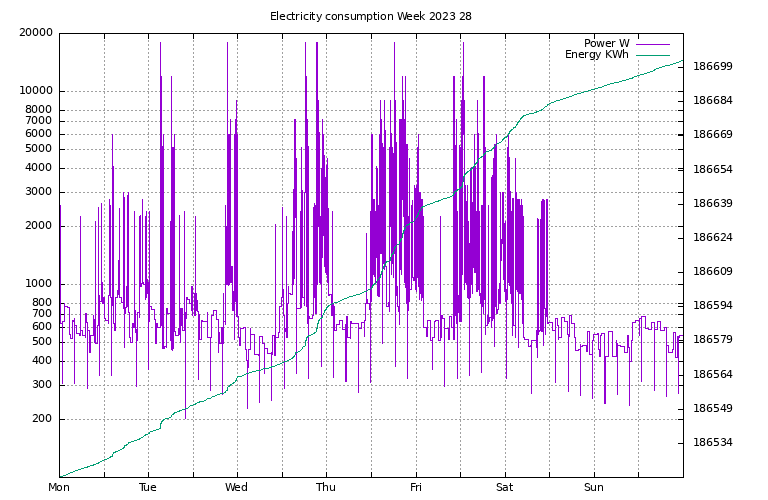Click the 'Tue' x-axis label
The height and width of the screenshot is (500, 768).
point(148,487)
